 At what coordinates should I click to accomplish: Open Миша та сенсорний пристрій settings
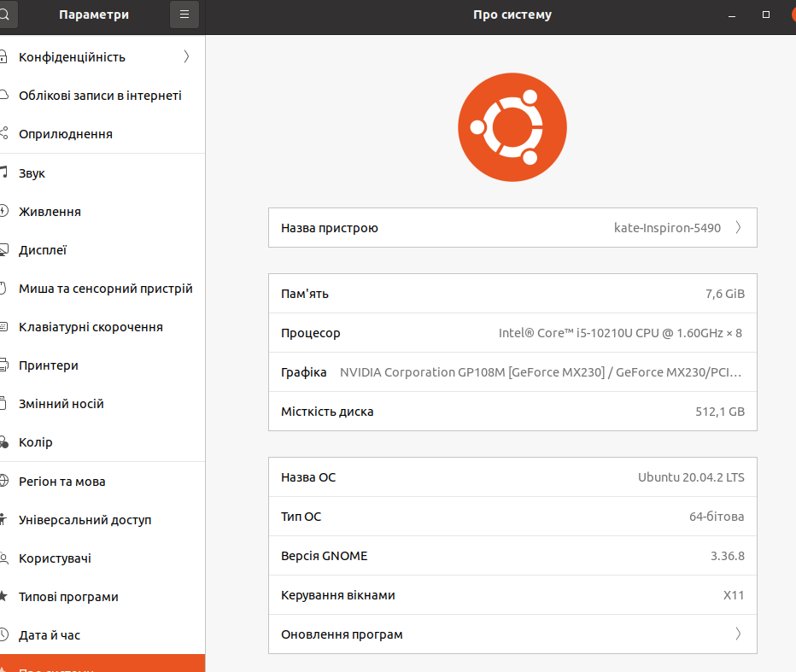click(x=102, y=289)
